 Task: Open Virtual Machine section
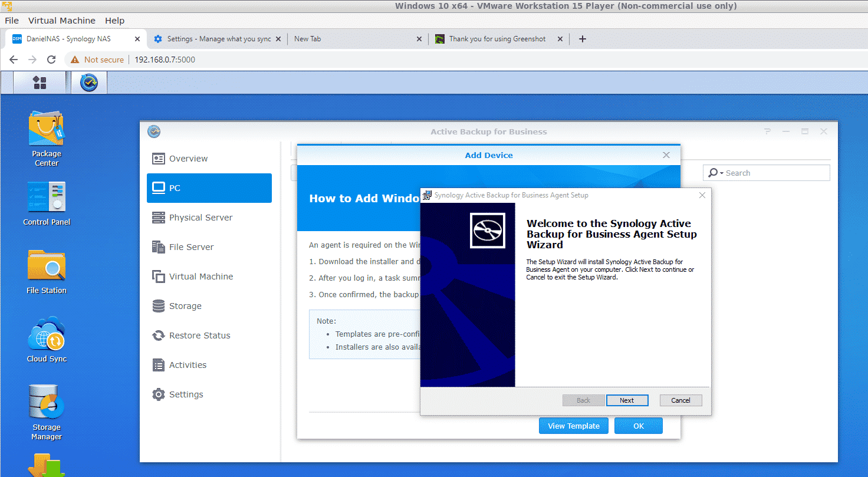[200, 277]
